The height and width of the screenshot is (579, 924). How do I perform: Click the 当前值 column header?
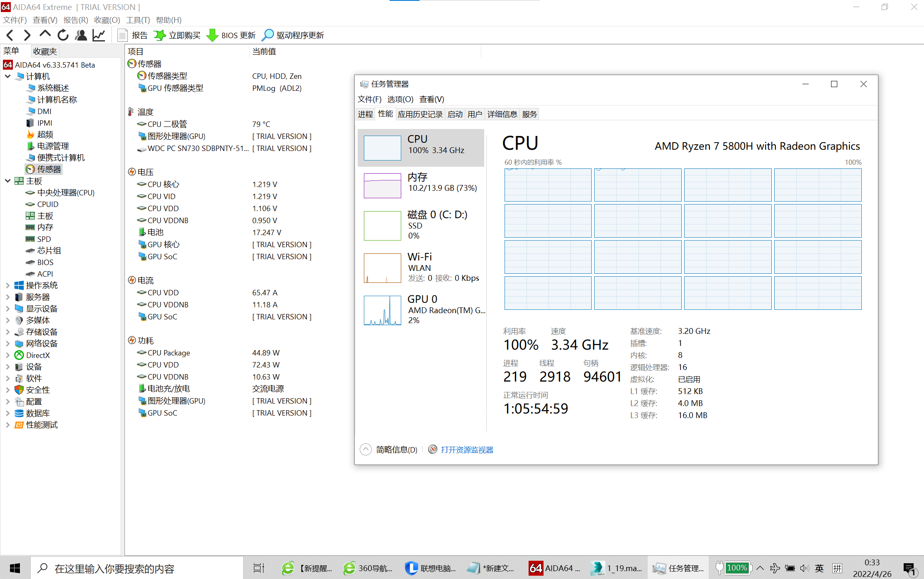365,51
